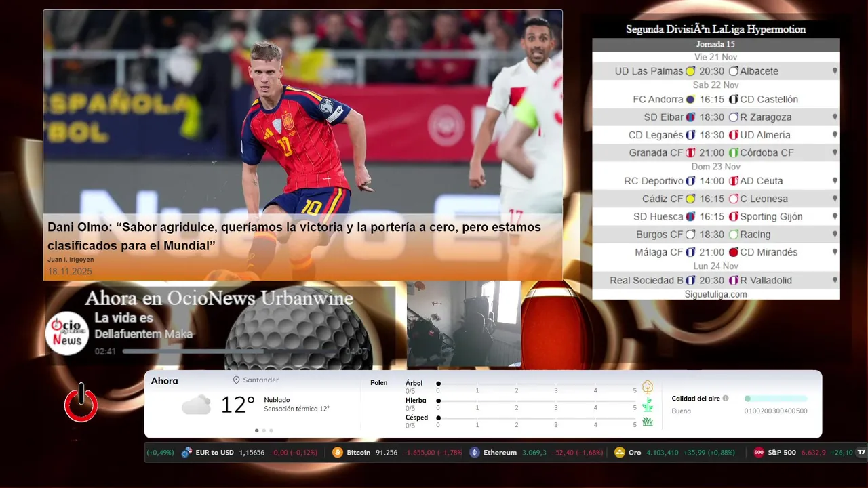
Task: Open venue pin for UD Las Palmas match
Action: [x=835, y=71]
